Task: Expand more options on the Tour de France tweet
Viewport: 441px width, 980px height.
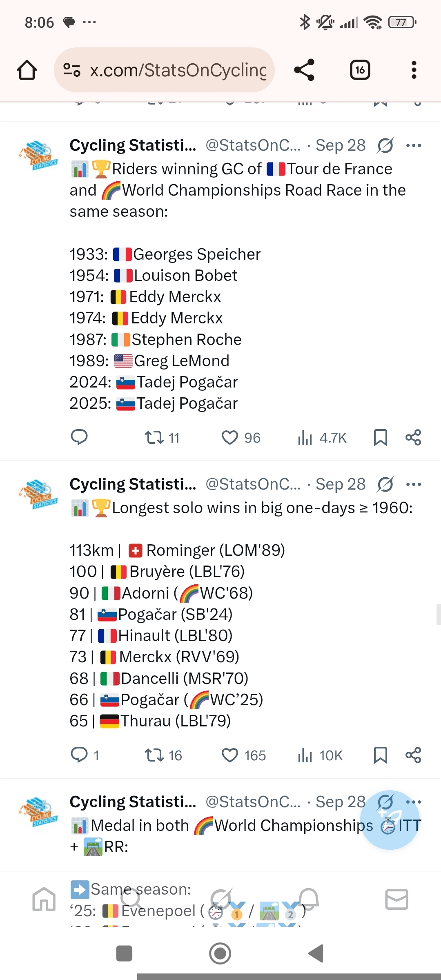Action: (414, 145)
